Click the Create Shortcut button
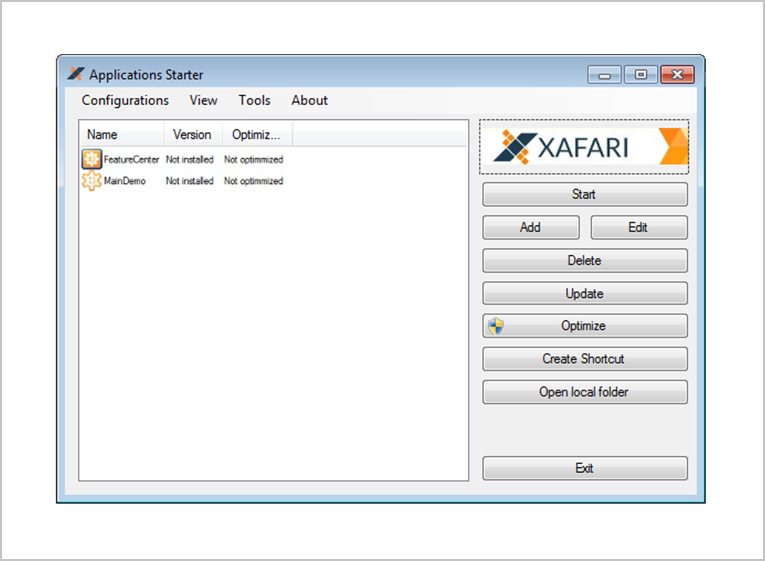The height and width of the screenshot is (561, 765). (585, 359)
